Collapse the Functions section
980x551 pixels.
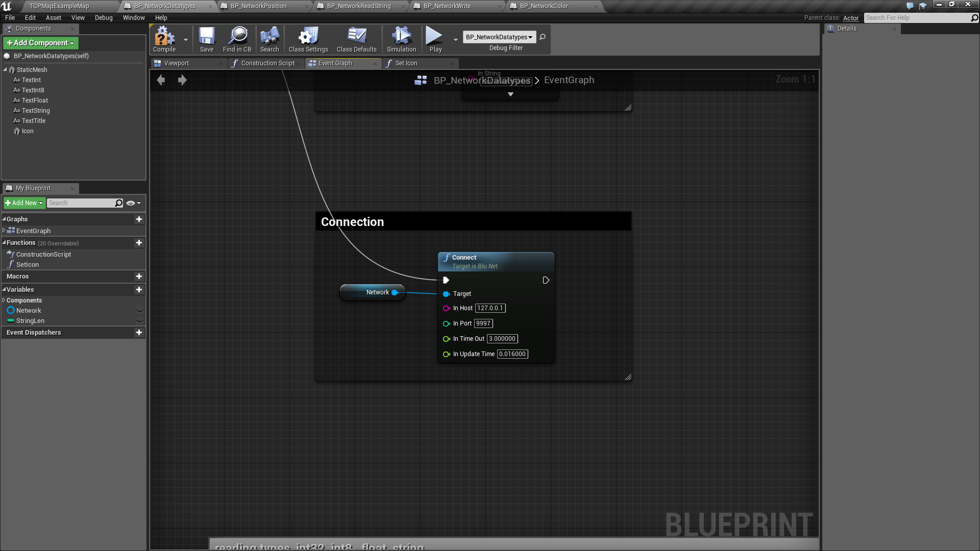point(4,242)
